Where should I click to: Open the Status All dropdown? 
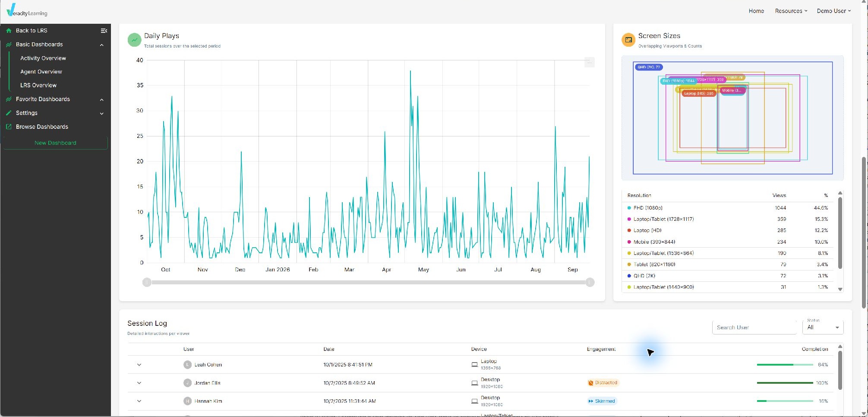pyautogui.click(x=823, y=327)
